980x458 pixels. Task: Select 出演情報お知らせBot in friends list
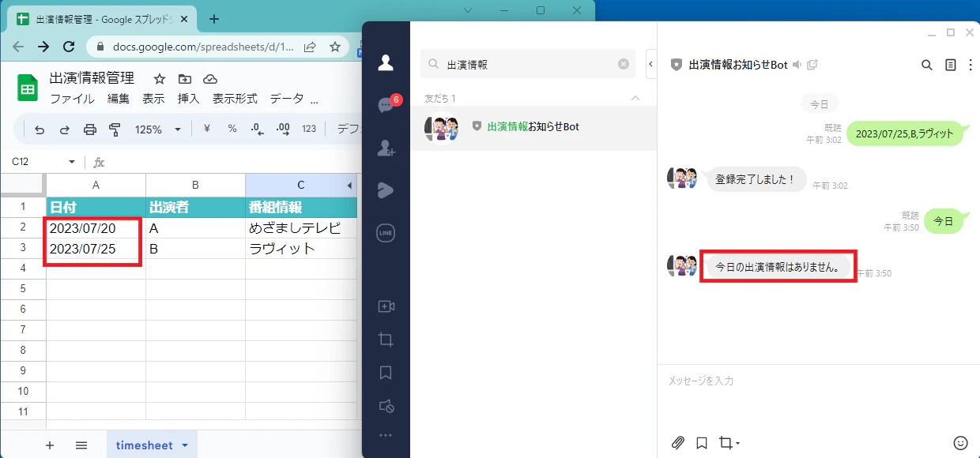[x=533, y=128]
